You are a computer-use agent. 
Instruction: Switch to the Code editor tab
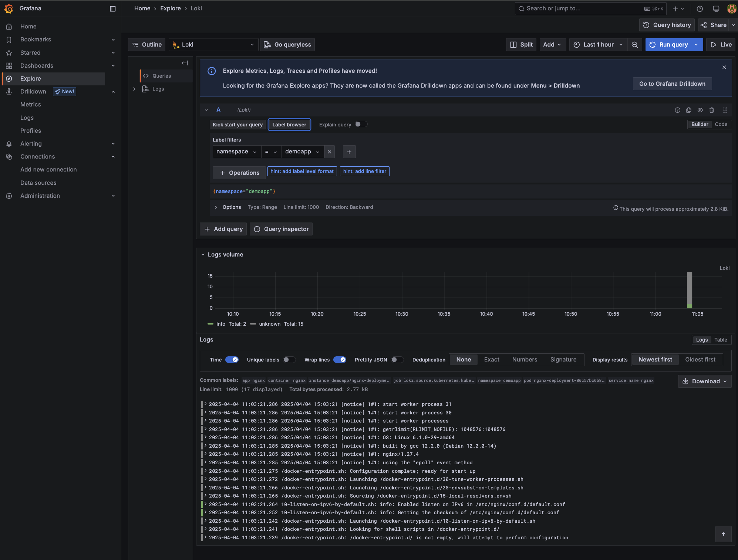[721, 125]
